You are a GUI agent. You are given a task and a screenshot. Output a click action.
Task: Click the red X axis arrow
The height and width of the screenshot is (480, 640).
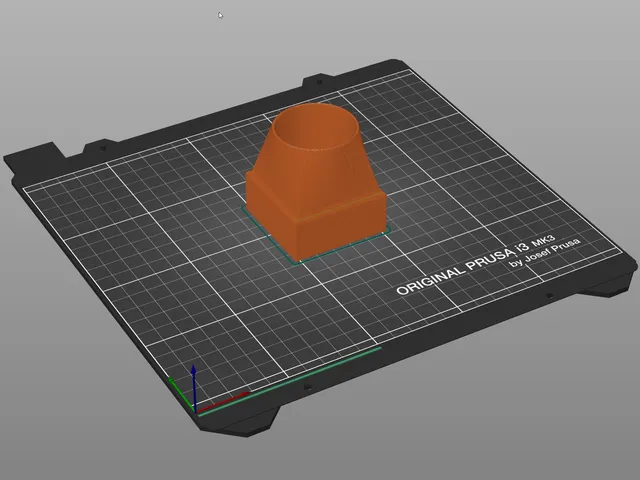222,402
